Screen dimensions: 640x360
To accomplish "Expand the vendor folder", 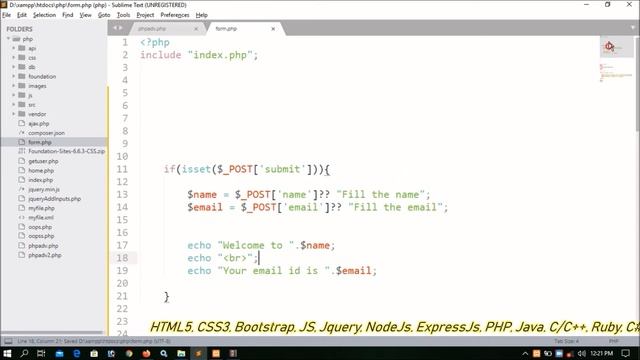I will click(13, 114).
